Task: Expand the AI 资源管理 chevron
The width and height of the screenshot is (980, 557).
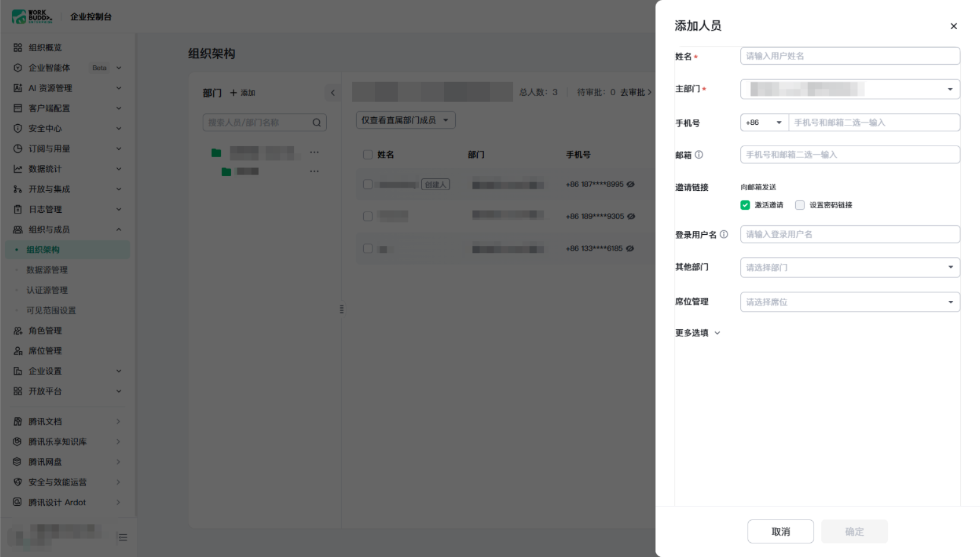Action: [x=119, y=88]
